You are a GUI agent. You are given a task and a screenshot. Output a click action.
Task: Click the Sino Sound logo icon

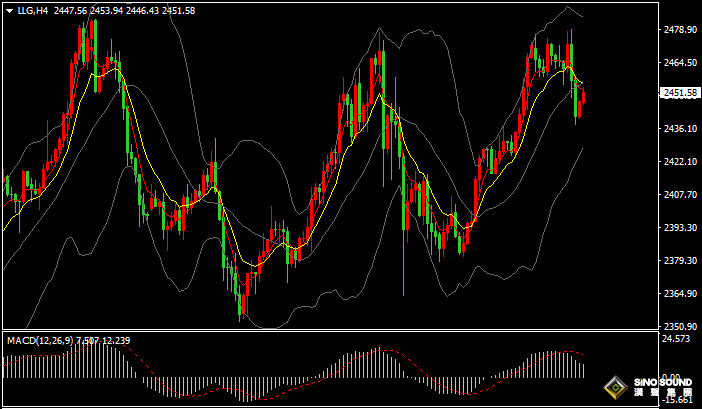616,388
